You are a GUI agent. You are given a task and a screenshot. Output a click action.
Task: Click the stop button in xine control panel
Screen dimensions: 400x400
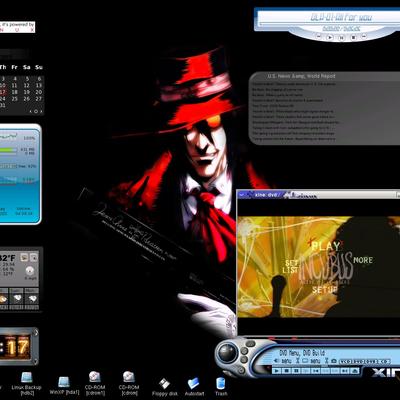287,371
